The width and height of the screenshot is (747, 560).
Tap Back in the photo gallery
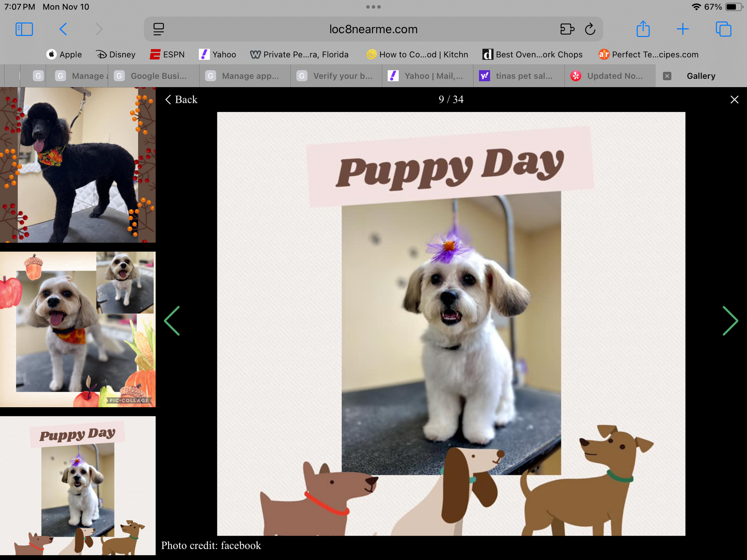click(181, 100)
